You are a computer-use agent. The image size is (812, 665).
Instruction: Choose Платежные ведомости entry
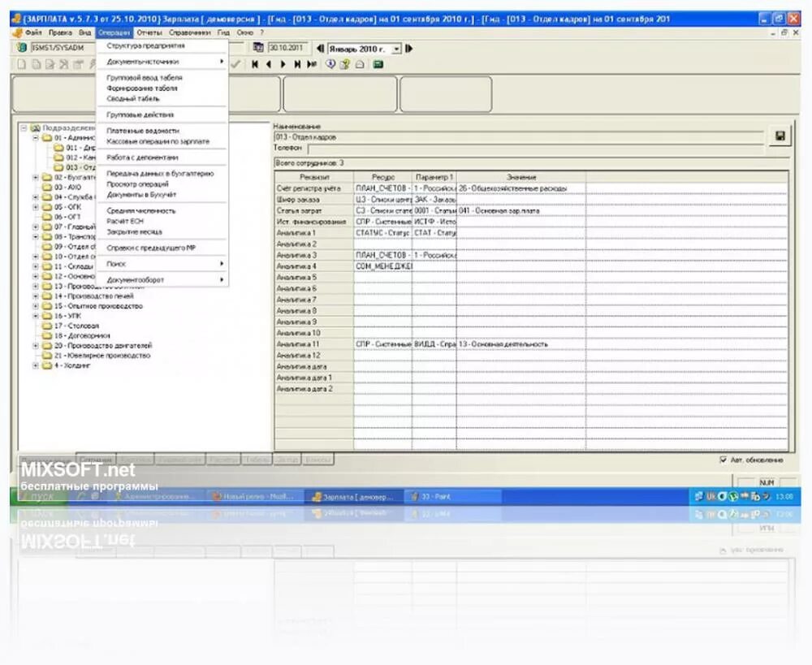point(162,131)
